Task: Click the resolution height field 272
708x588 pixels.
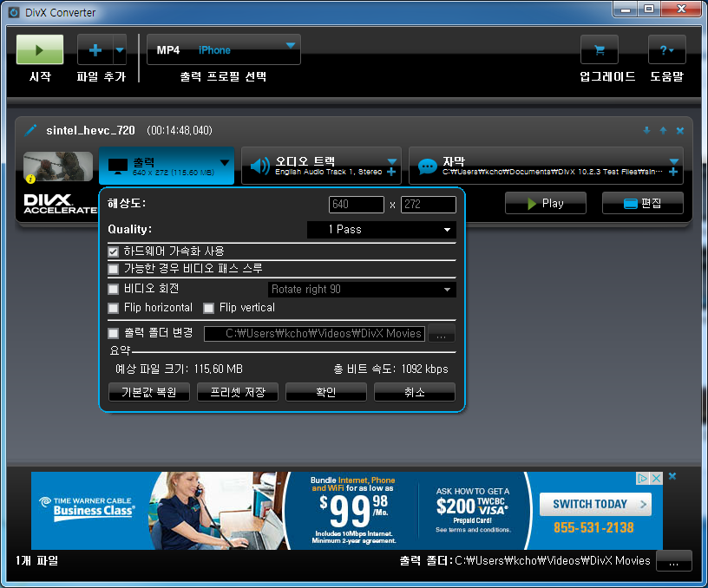Action: point(428,205)
